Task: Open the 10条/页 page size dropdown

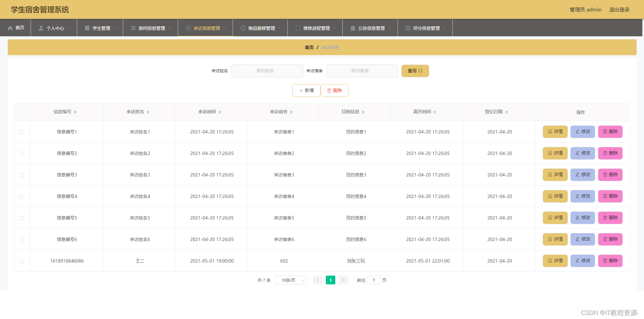Action: (x=291, y=280)
